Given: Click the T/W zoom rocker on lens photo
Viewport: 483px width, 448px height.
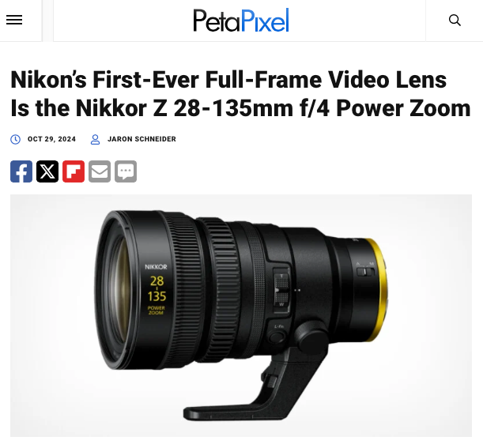Looking at the screenshot, I should click(281, 290).
